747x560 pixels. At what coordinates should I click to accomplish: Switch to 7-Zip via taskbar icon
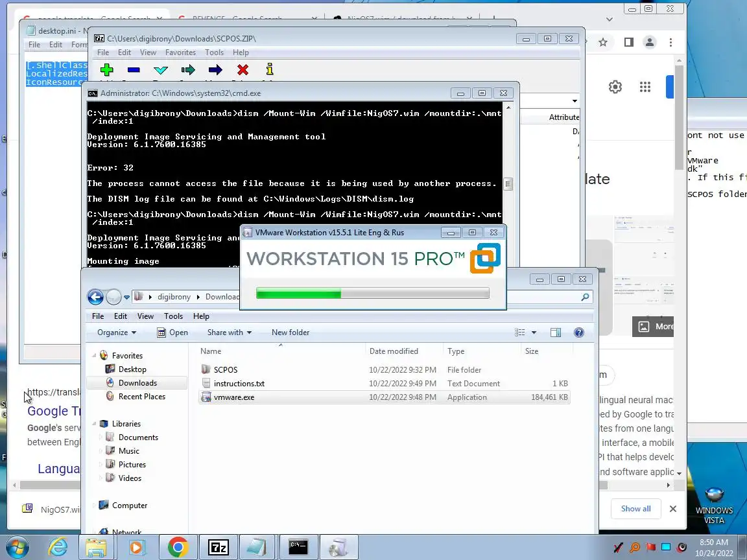218,547
